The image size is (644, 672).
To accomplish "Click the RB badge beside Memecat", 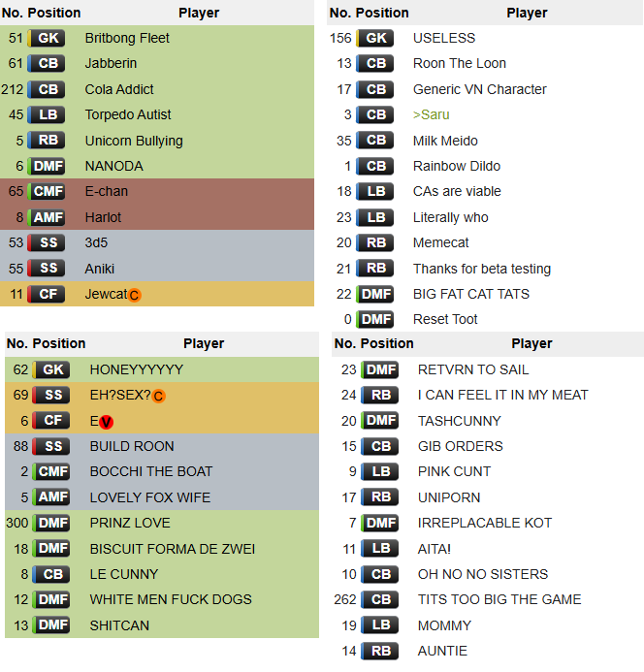I will pos(374,242).
